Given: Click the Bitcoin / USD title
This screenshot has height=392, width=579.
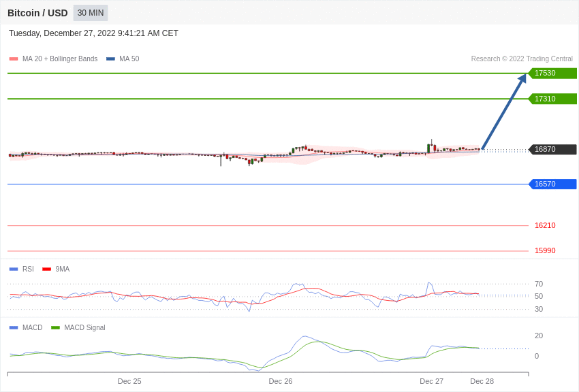Looking at the screenshot, I should click(37, 13).
